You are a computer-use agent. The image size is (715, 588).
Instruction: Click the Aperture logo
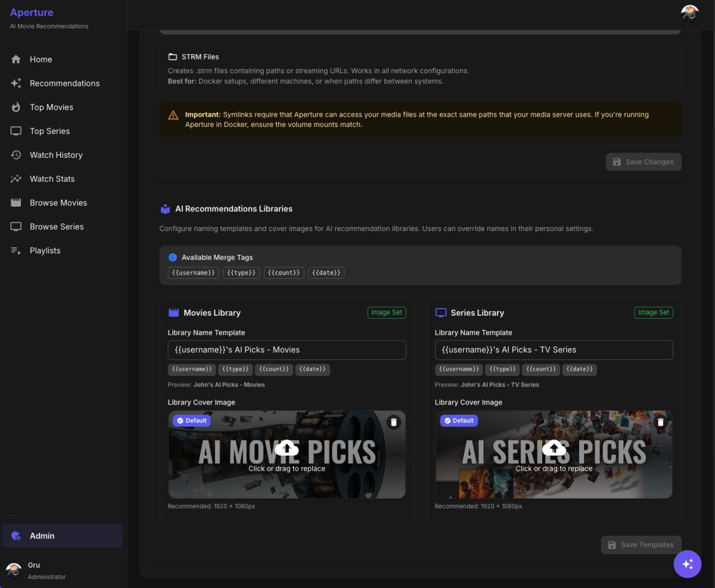coord(32,12)
